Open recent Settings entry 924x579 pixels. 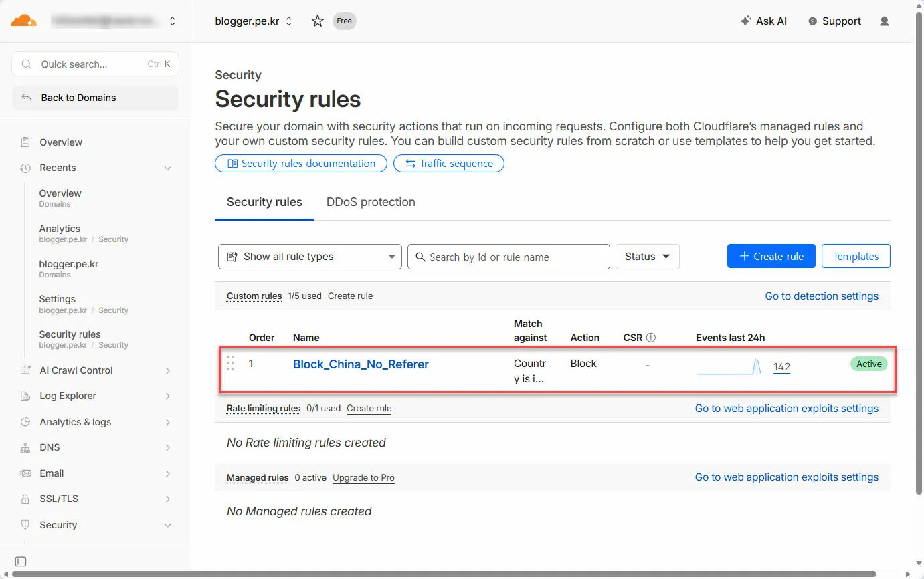84,304
